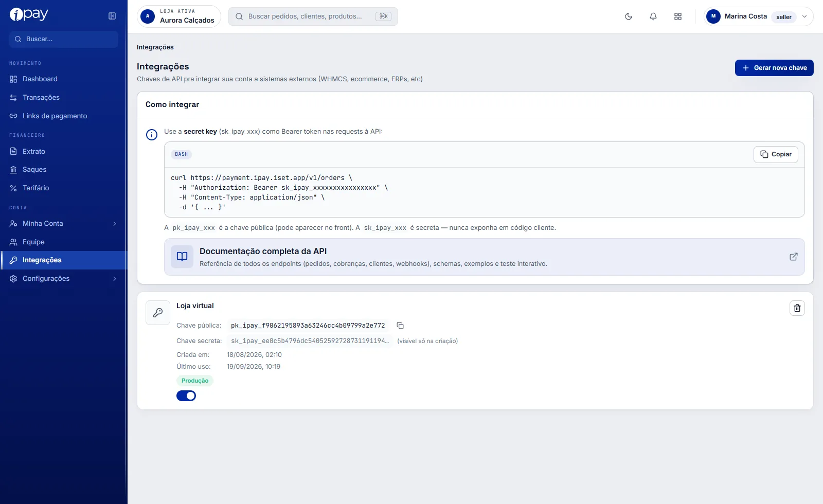Open Marina Costa user menu
This screenshot has height=504, width=823.
(x=759, y=16)
